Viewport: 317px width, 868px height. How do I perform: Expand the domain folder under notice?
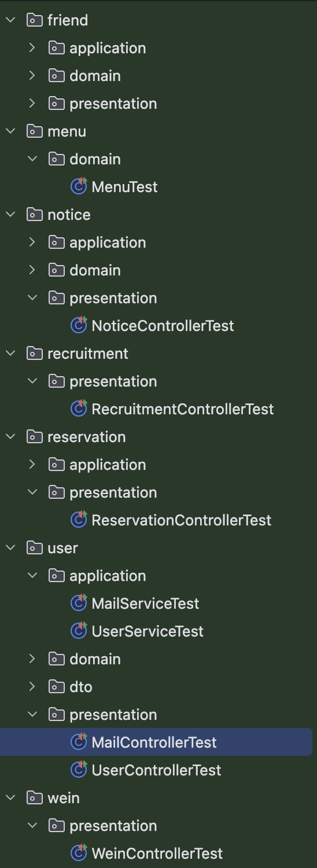[x=32, y=270]
